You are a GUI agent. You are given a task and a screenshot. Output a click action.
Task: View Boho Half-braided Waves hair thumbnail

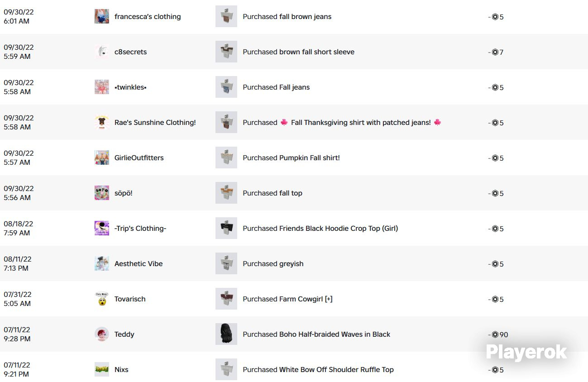(x=226, y=334)
